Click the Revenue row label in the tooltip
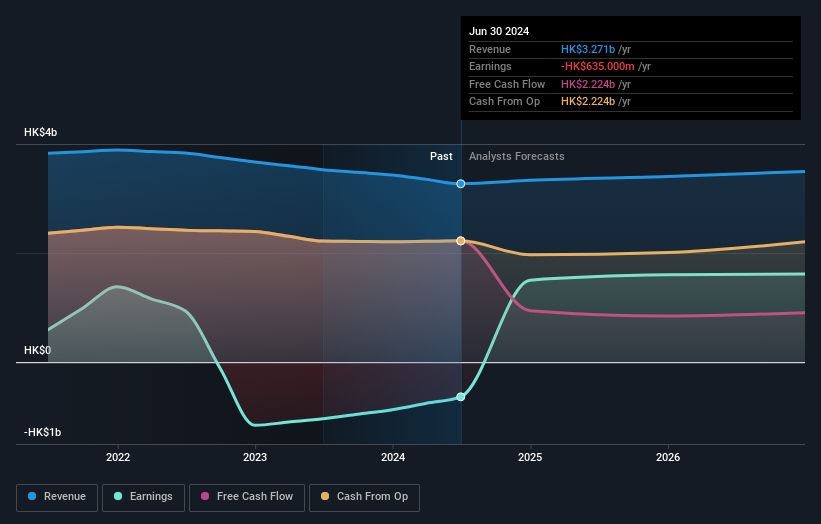Image resolution: width=821 pixels, height=524 pixels. (x=490, y=49)
